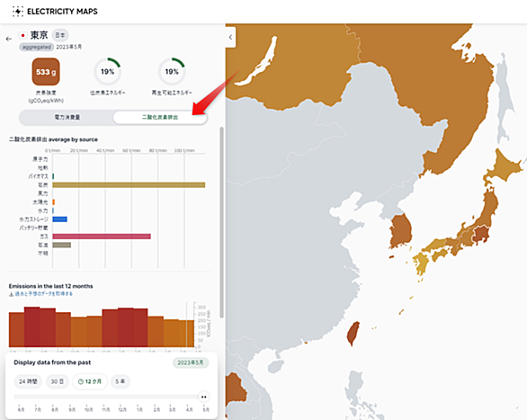
Task: Click the Display data from the past heading
Action: pos(52,362)
